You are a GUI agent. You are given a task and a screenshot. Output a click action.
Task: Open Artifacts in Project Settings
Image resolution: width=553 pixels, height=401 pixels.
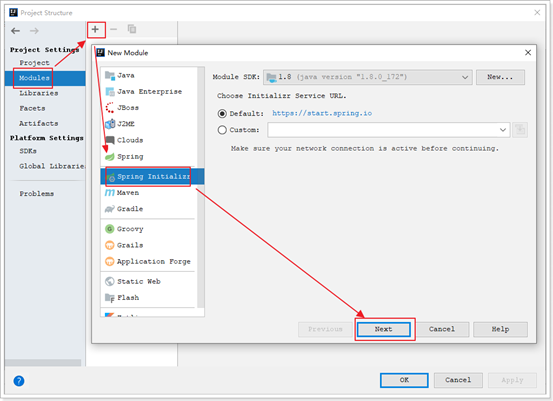[39, 123]
